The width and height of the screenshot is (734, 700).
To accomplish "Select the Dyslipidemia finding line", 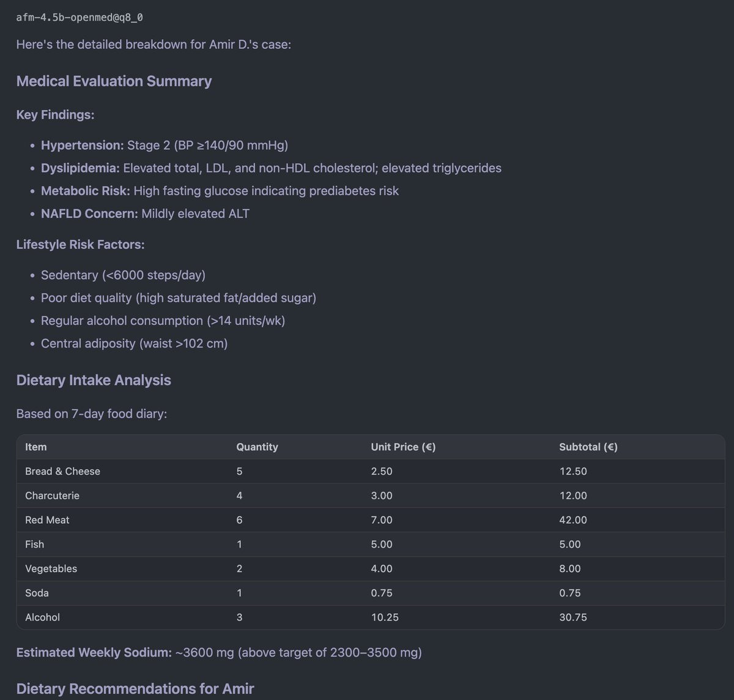I will (270, 168).
